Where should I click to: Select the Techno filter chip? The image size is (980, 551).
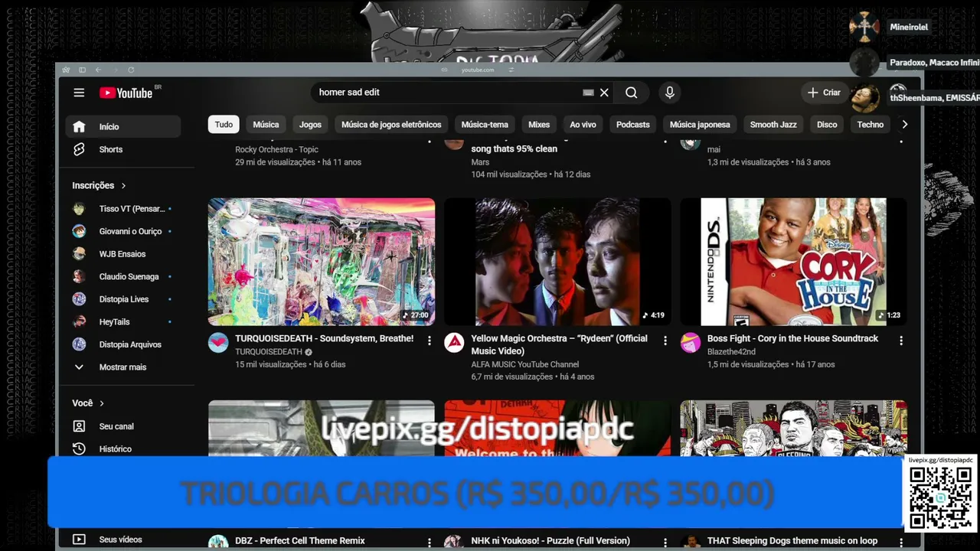point(871,125)
